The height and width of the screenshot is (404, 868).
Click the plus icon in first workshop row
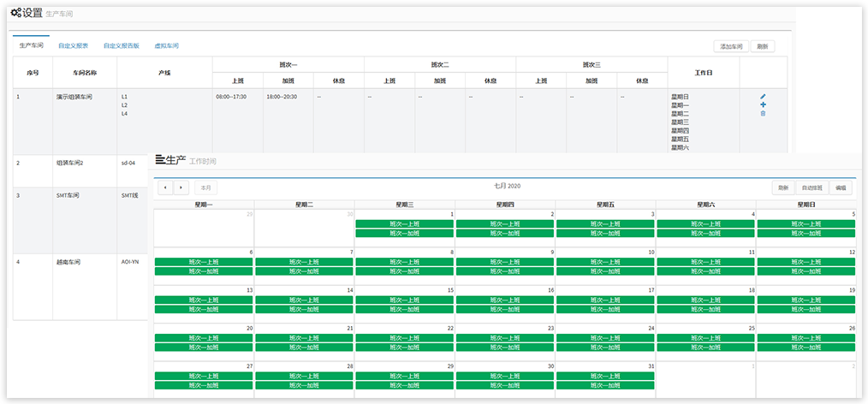pyautogui.click(x=763, y=104)
